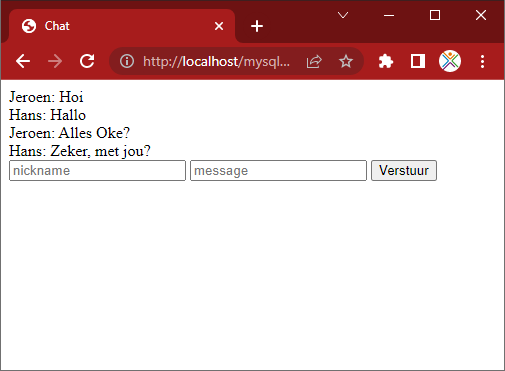
Task: Open the Chrome profile avatar
Action: coord(450,61)
